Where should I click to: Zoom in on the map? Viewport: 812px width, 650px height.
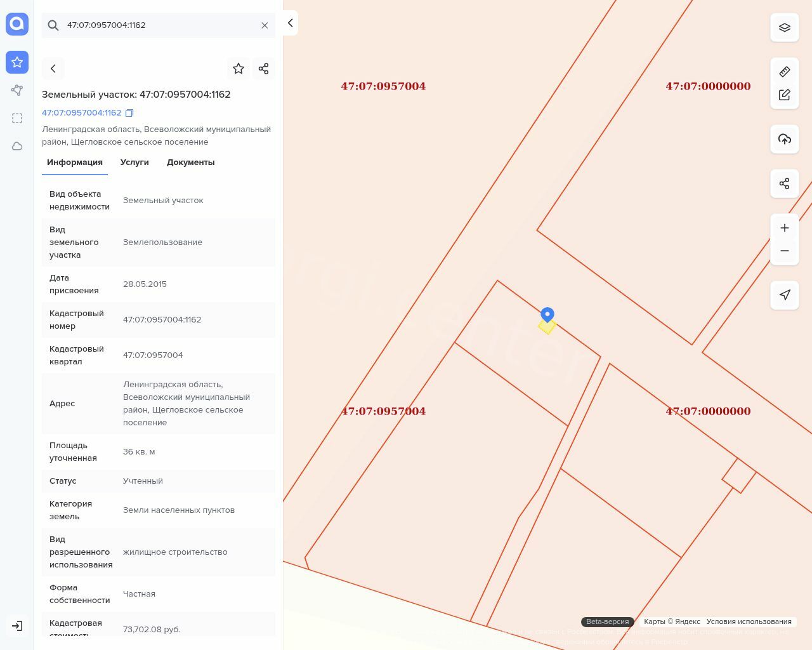(785, 228)
